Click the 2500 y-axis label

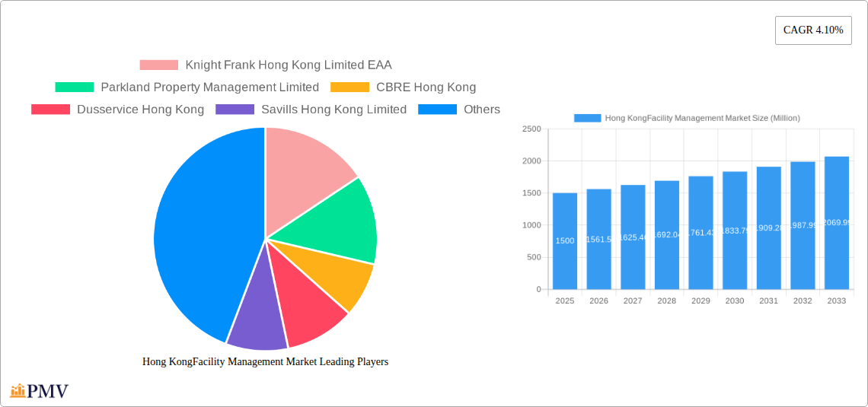coord(531,129)
